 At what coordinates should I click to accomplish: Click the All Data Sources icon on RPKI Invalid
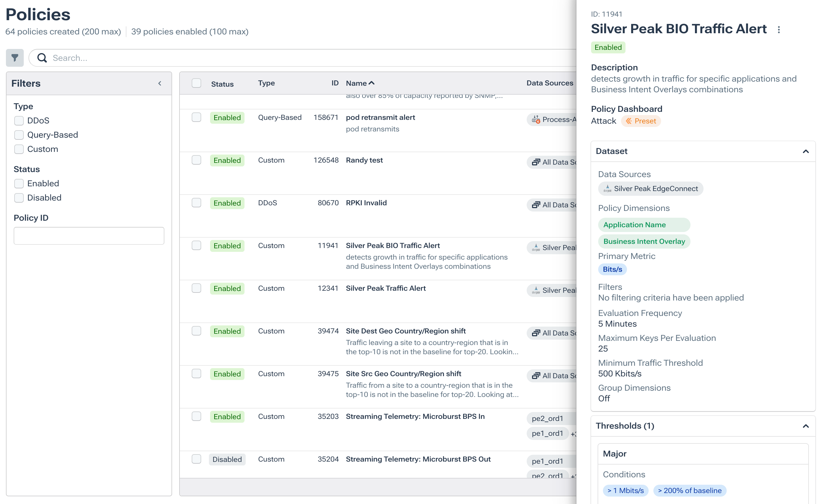pos(536,205)
